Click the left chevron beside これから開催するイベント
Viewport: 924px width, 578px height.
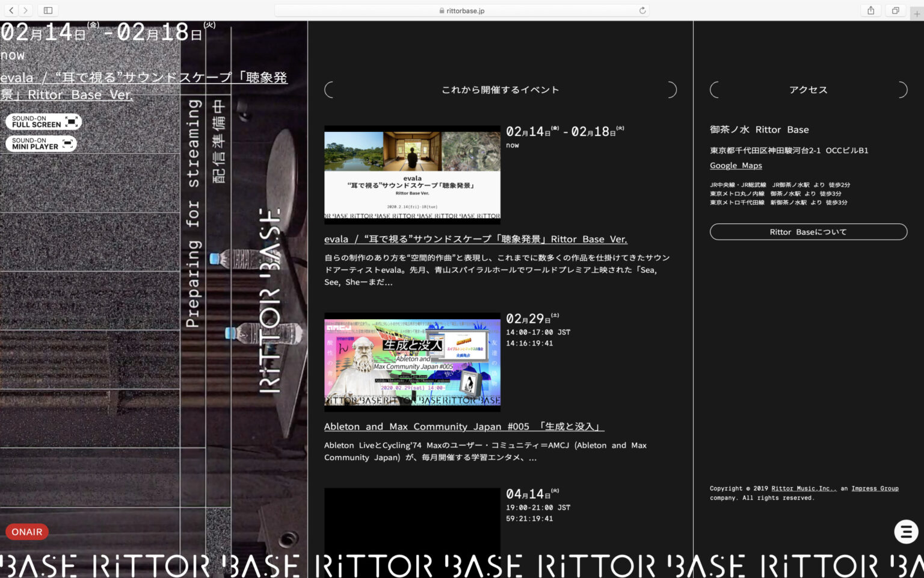point(329,89)
